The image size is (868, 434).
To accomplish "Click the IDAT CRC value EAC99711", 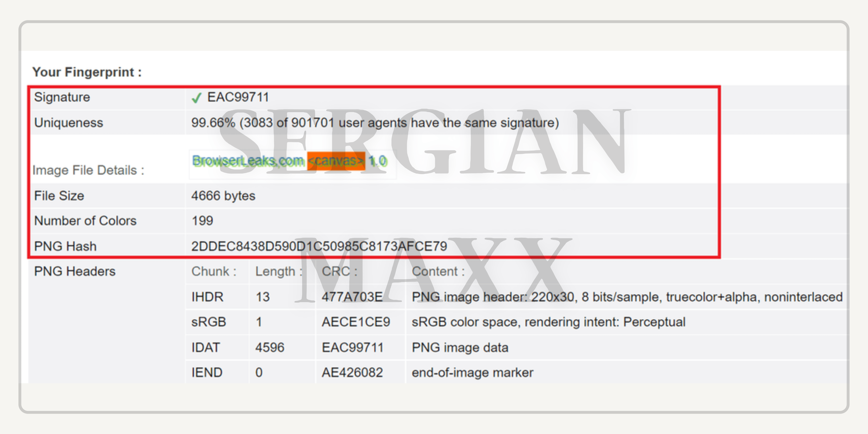I will [x=352, y=347].
